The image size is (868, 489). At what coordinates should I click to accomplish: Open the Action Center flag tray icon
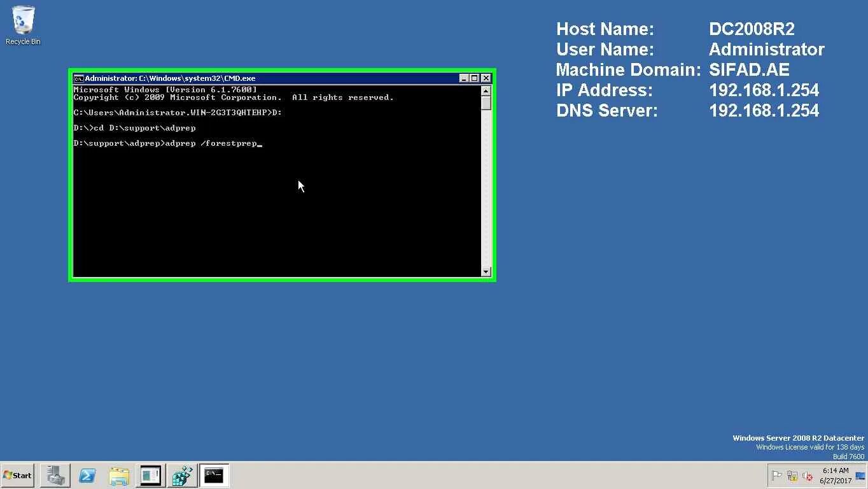tap(777, 476)
